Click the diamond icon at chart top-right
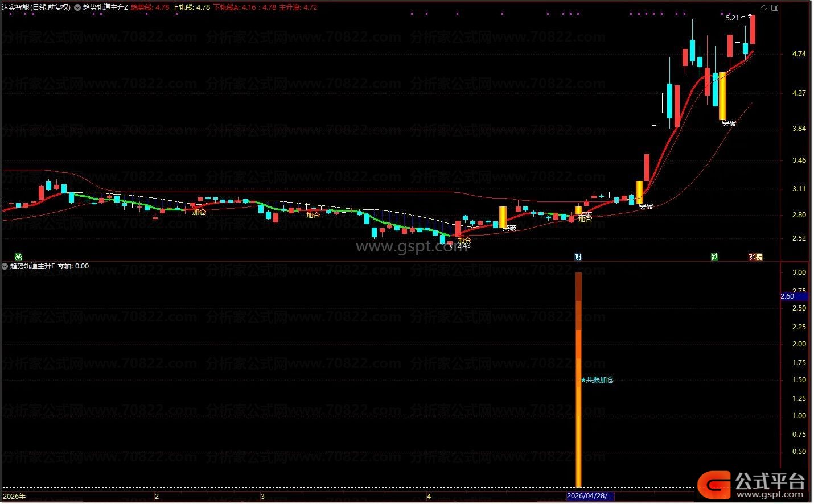The height and width of the screenshot is (504, 814). [x=764, y=7]
